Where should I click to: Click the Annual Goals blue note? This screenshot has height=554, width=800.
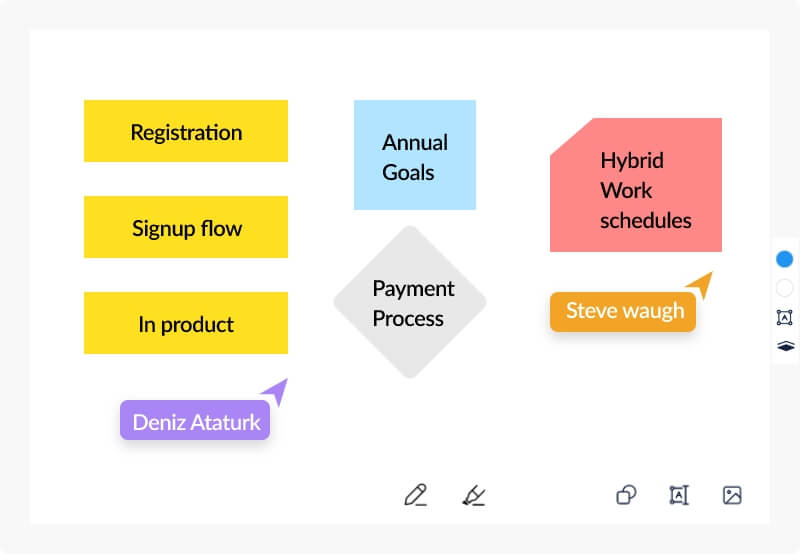pos(415,155)
